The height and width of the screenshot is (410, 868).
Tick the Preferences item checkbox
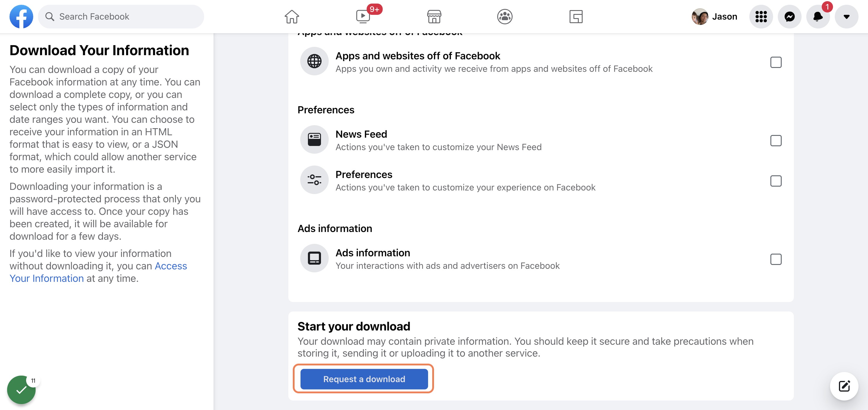[x=776, y=181]
